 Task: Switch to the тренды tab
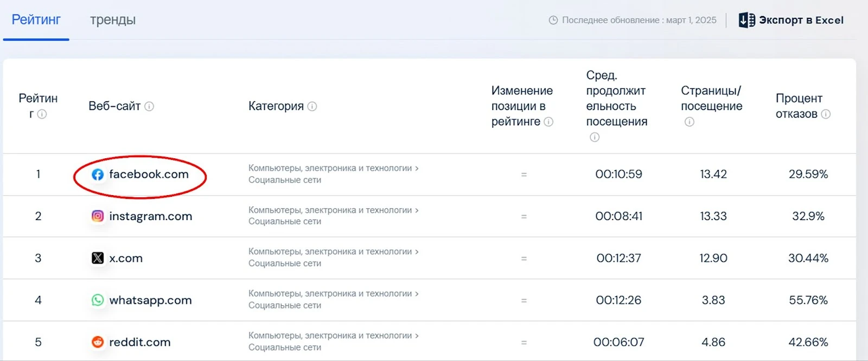tap(113, 20)
